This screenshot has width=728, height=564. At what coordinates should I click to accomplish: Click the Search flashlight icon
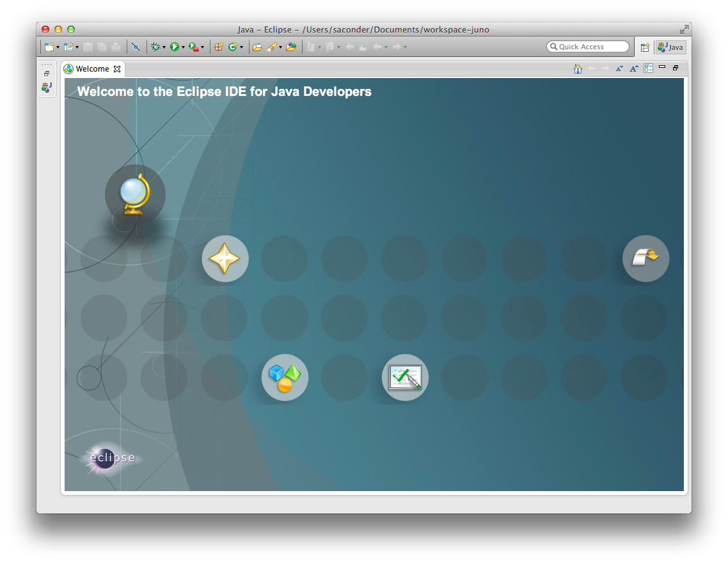272,47
